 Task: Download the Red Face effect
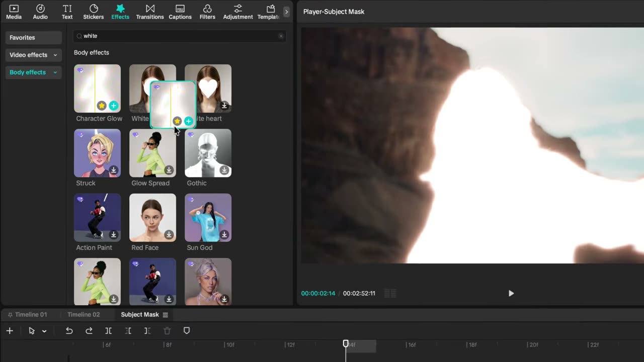click(169, 234)
